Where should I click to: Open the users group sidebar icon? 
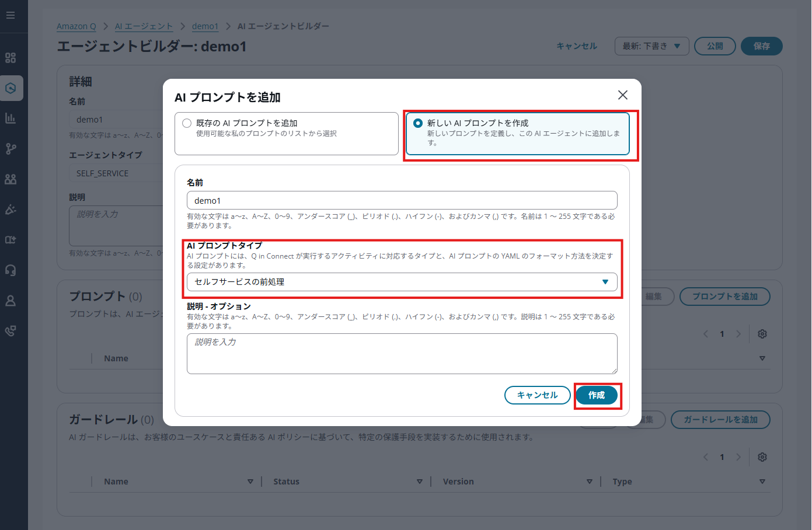tap(11, 179)
